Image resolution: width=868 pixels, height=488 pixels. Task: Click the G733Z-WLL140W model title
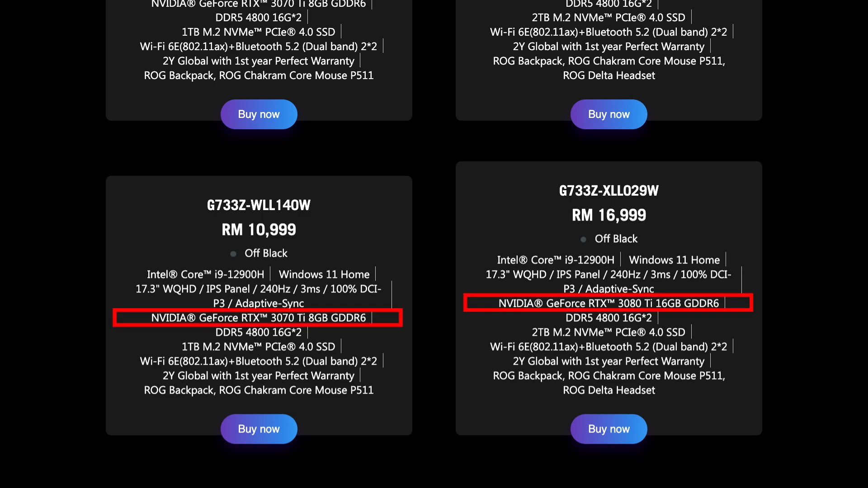pos(259,205)
